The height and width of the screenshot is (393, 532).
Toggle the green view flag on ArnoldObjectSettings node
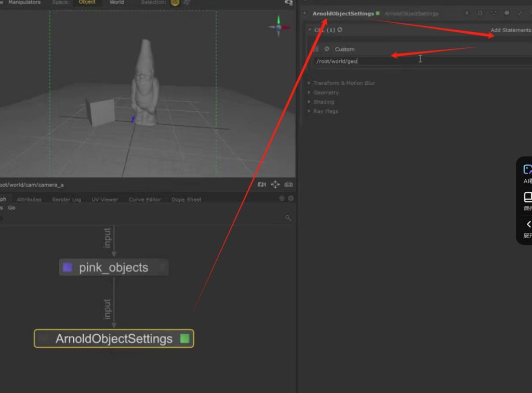tap(184, 339)
